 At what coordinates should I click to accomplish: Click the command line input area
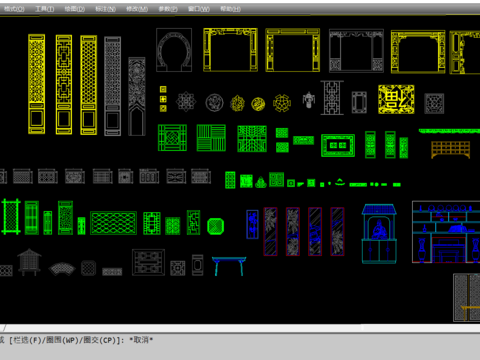coord(240,347)
